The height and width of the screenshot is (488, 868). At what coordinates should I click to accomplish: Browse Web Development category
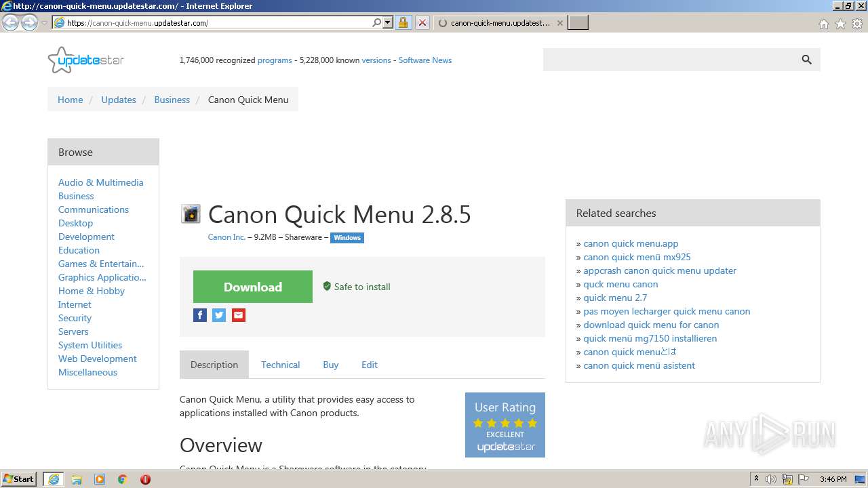coord(98,359)
